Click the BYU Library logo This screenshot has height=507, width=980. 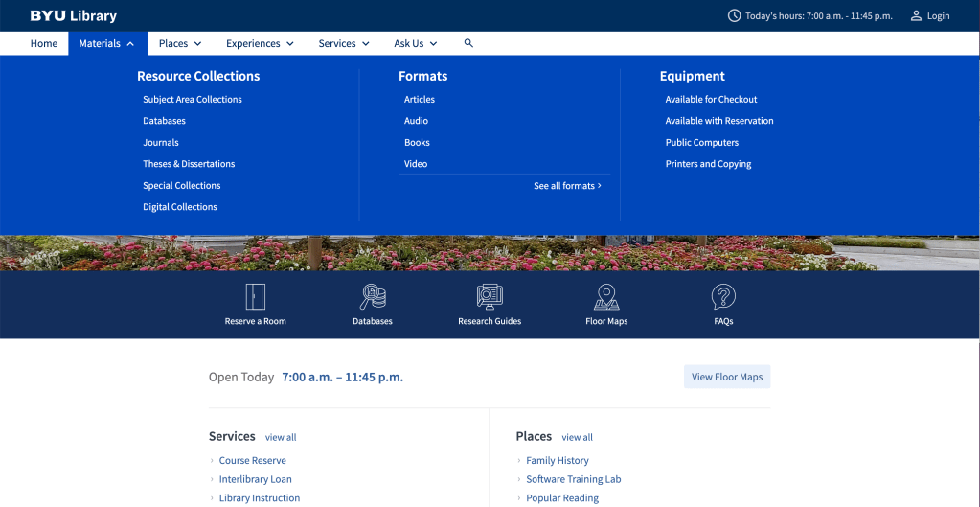pos(74,15)
